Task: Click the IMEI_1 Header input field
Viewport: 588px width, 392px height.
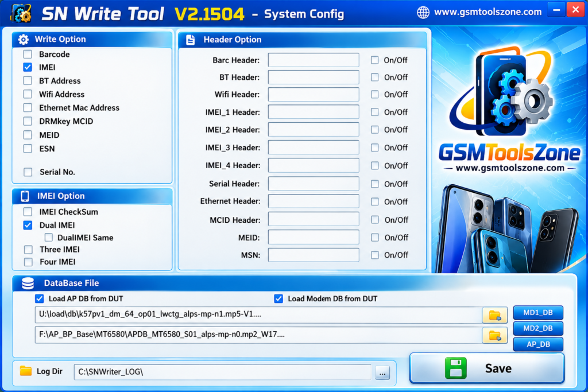Action: point(314,112)
